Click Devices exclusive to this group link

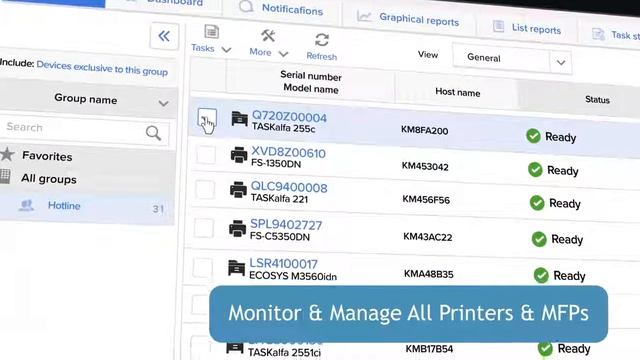pos(102,68)
